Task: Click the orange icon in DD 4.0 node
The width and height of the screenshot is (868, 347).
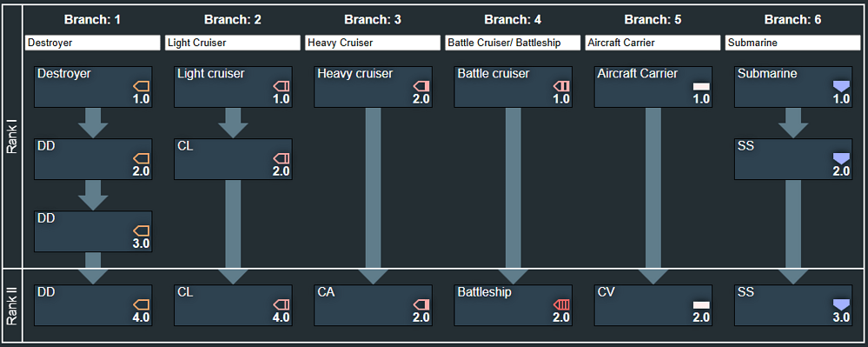Action: point(142,304)
